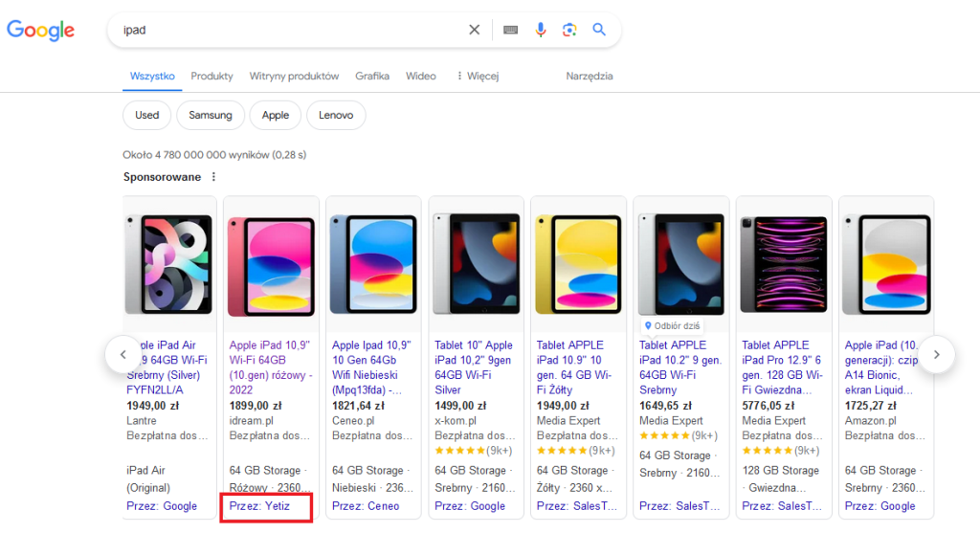
Task: Open Tablet APPLE iPad Pro 12.9" listing
Action: point(783,367)
